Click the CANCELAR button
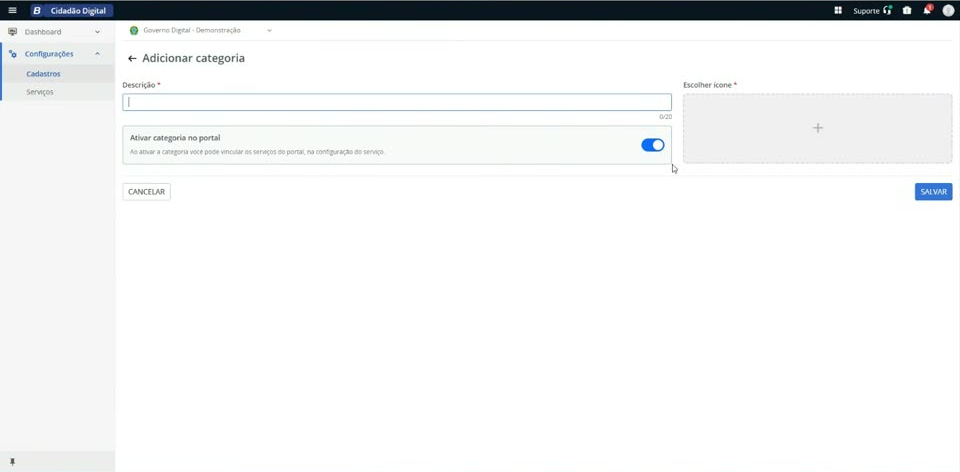Screen dimensions: 960x472 [146, 192]
